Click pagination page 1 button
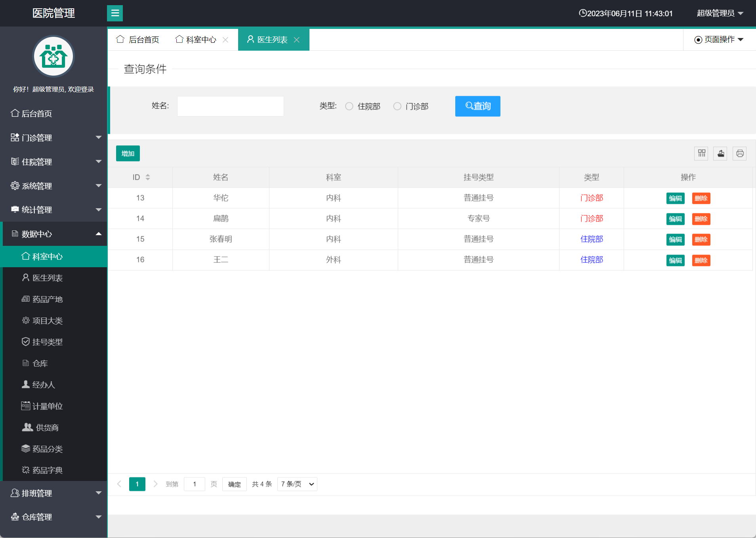The width and height of the screenshot is (756, 538). [x=137, y=484]
